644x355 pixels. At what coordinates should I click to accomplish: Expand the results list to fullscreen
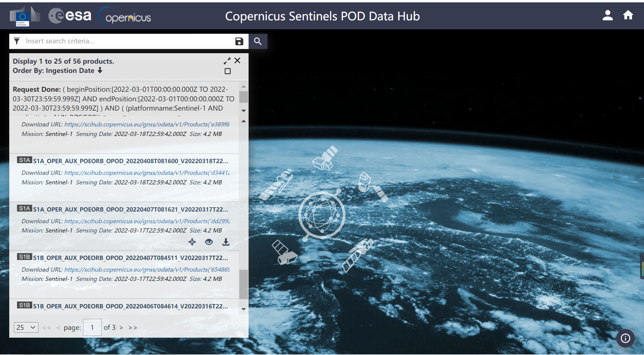[x=227, y=61]
